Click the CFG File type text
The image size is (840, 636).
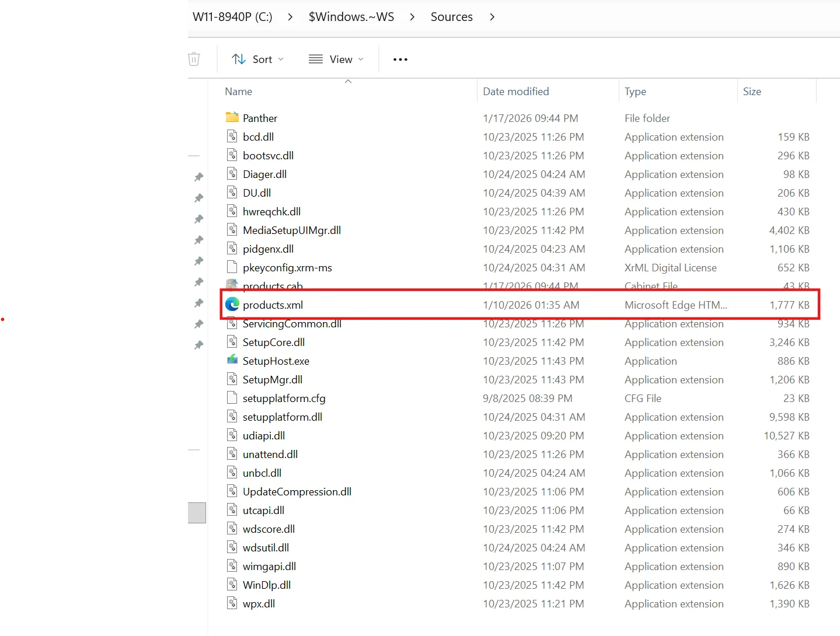coord(643,399)
